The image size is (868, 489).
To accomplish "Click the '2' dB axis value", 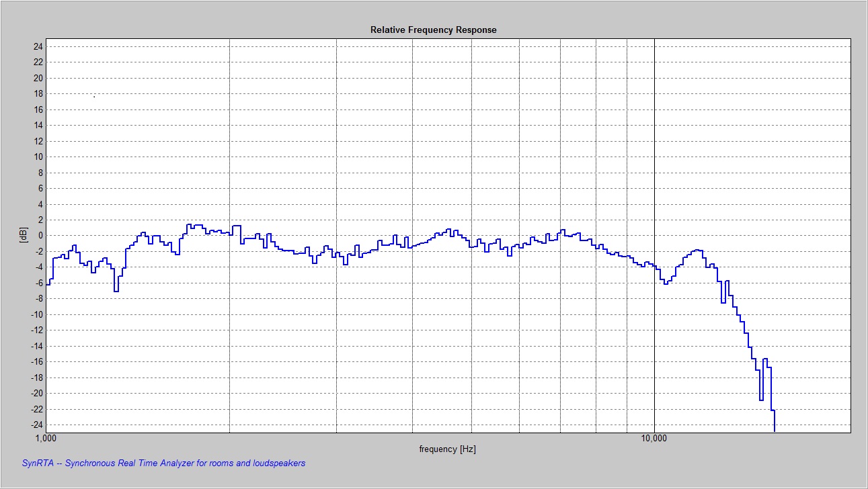I will (x=41, y=220).
